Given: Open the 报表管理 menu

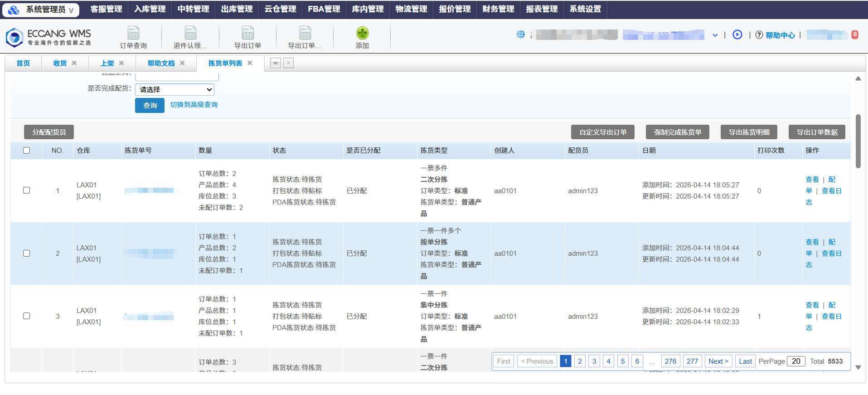Looking at the screenshot, I should pos(542,9).
